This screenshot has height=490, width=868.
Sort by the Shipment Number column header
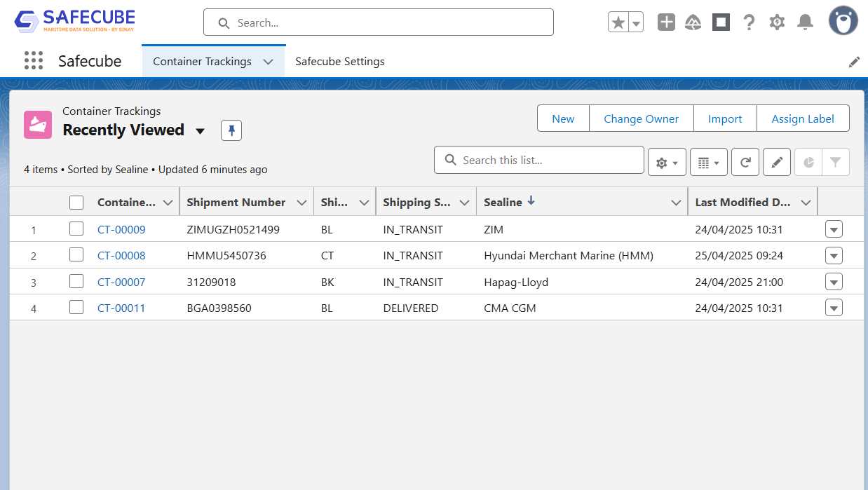coord(236,202)
